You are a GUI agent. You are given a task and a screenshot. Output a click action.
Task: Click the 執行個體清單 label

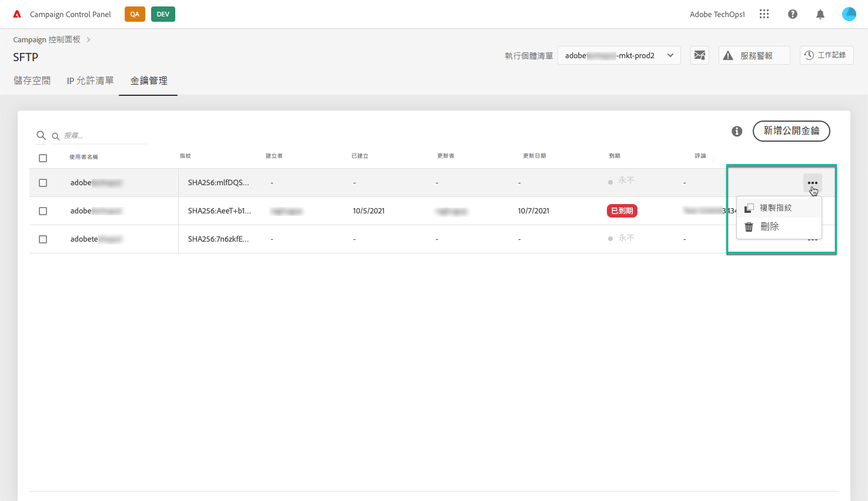click(x=529, y=56)
